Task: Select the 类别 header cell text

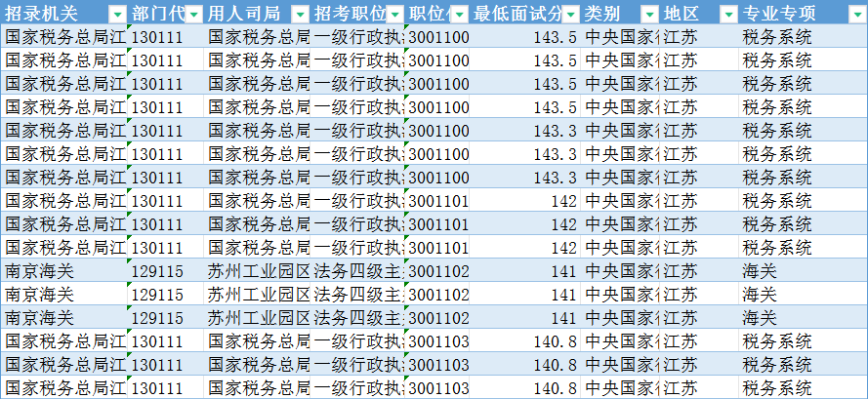Action: click(x=602, y=14)
